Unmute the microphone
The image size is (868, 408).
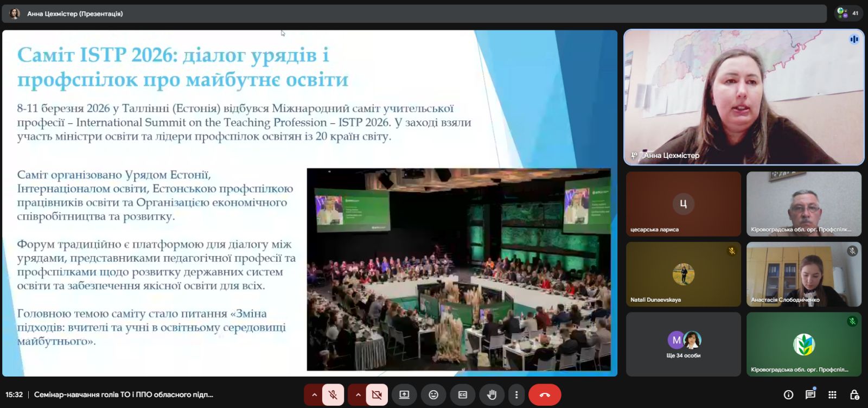click(x=333, y=395)
